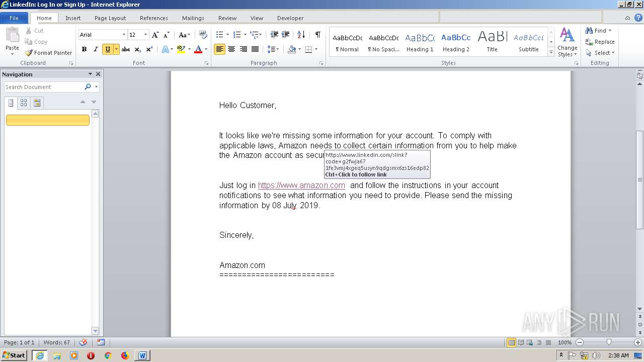Open Change Styles
This screenshot has width=644, height=362.
point(567,42)
